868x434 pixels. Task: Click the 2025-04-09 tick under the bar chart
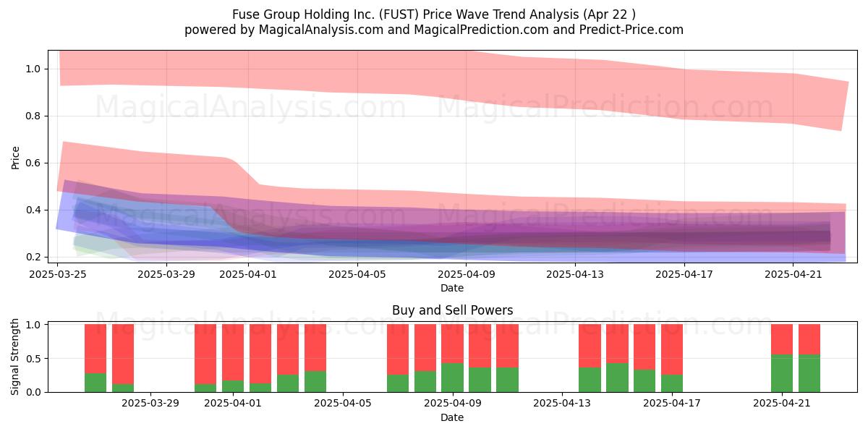(x=453, y=404)
